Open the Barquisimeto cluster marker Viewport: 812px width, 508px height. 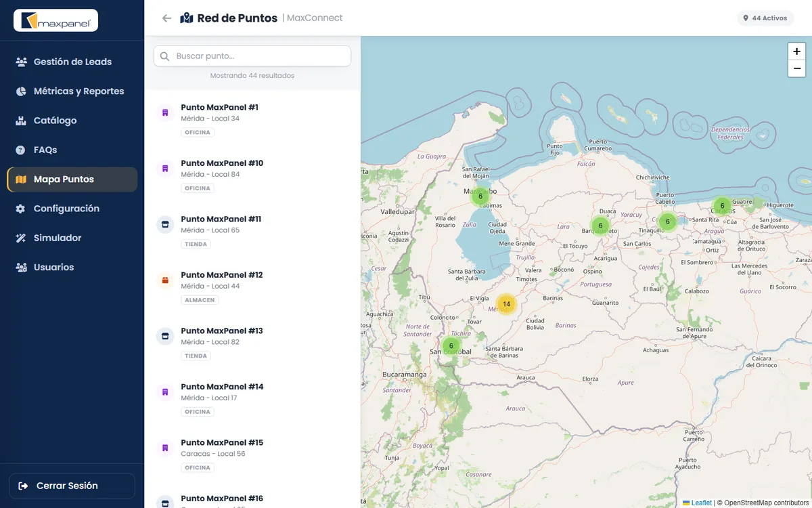click(600, 226)
